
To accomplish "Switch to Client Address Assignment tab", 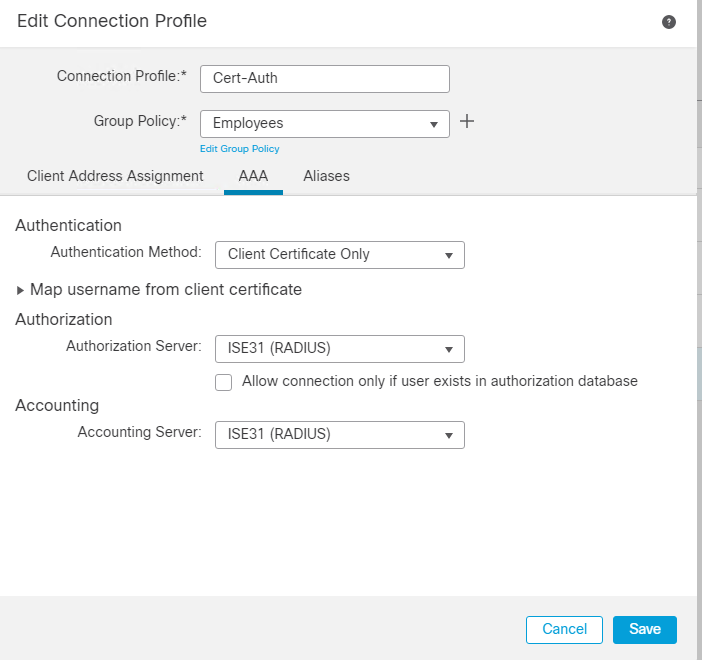I will (115, 176).
